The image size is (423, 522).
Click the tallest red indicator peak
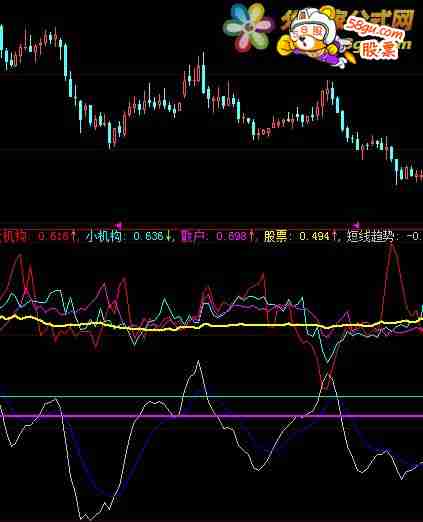tap(393, 246)
